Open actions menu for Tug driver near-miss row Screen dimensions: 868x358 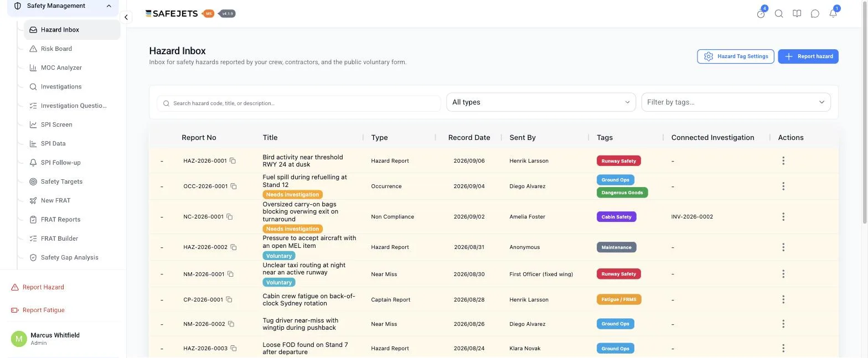pyautogui.click(x=783, y=324)
